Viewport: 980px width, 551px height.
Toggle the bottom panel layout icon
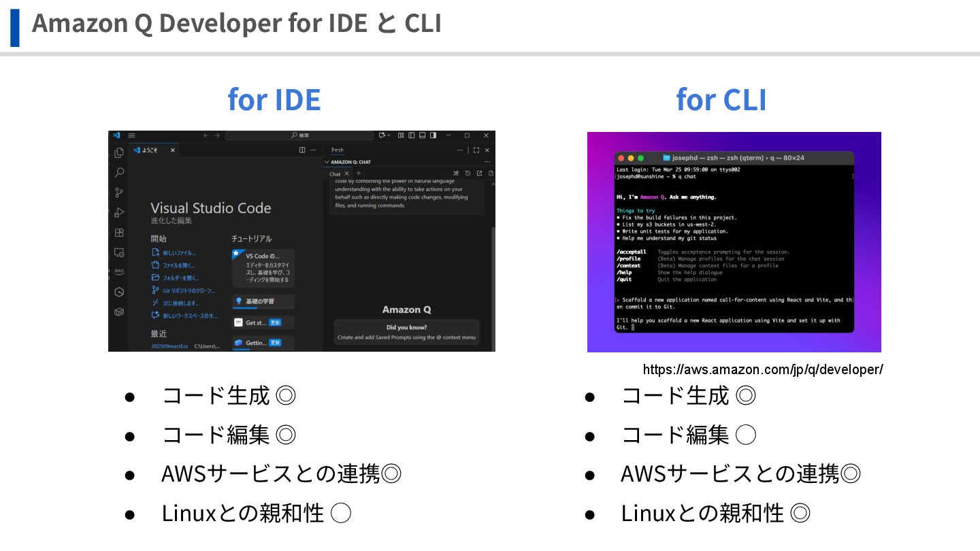(422, 135)
